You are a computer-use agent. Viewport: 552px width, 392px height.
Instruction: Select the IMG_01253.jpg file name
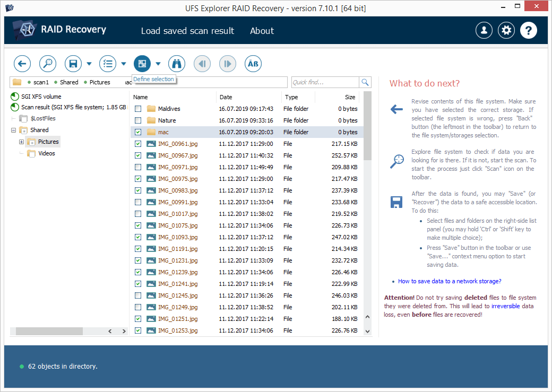178,330
